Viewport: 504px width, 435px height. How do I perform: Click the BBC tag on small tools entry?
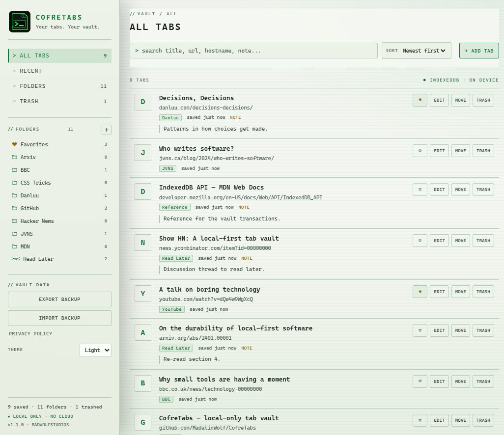tap(166, 399)
